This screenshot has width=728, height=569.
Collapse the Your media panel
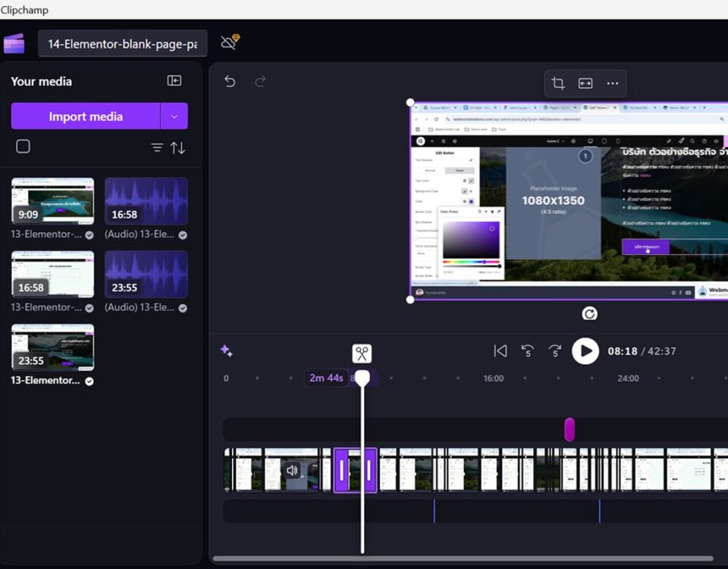coord(174,81)
